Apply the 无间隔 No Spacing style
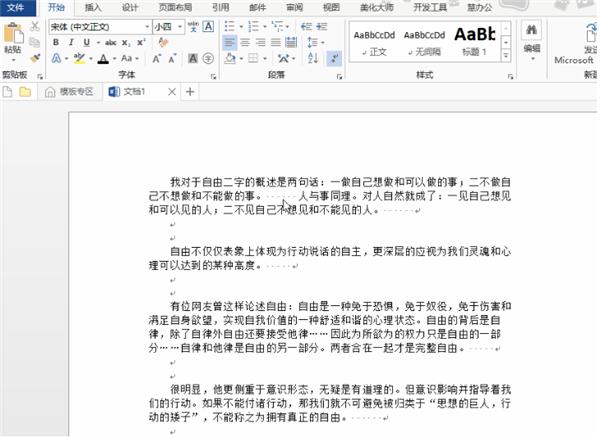 coord(424,42)
